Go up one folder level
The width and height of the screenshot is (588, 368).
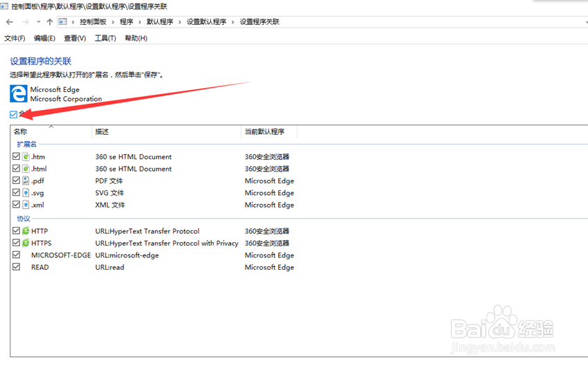click(50, 21)
